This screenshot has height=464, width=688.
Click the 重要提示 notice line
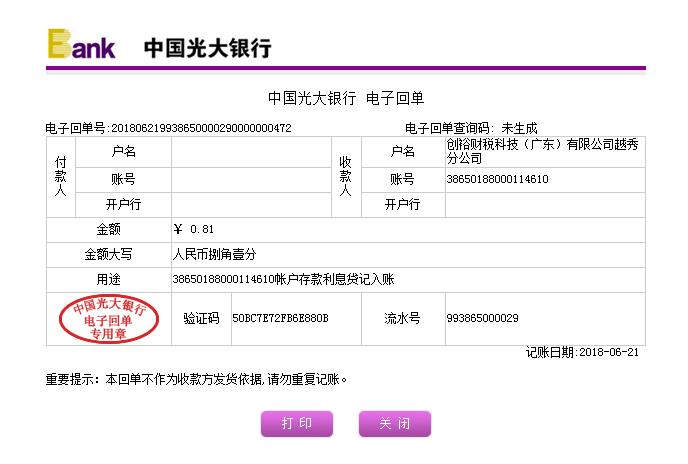pyautogui.click(x=197, y=379)
